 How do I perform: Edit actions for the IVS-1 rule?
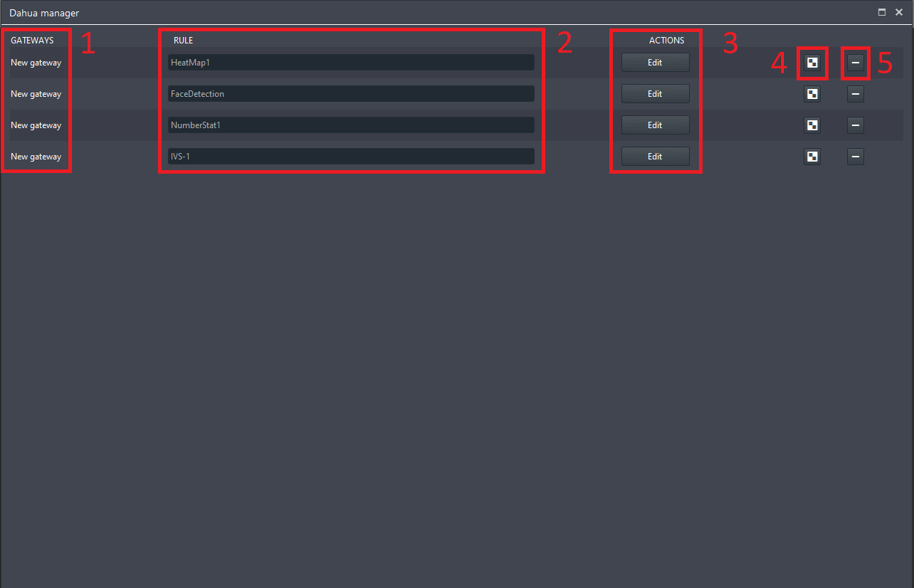point(655,157)
